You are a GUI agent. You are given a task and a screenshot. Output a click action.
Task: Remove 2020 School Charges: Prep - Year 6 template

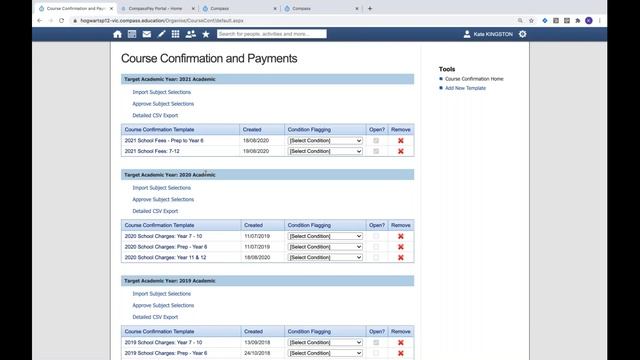[x=401, y=247]
